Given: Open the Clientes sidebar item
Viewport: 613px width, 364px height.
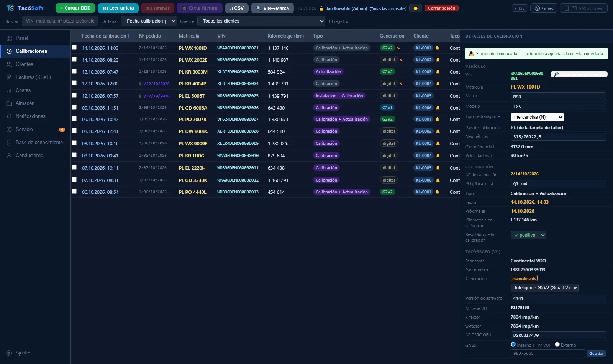Looking at the screenshot, I should pos(35,64).
